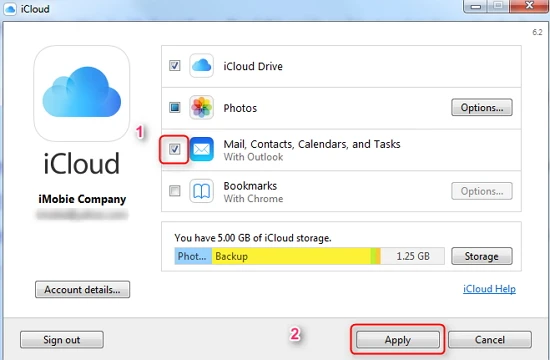Click the Bookmarks book icon
The width and height of the screenshot is (550, 360).
201,191
